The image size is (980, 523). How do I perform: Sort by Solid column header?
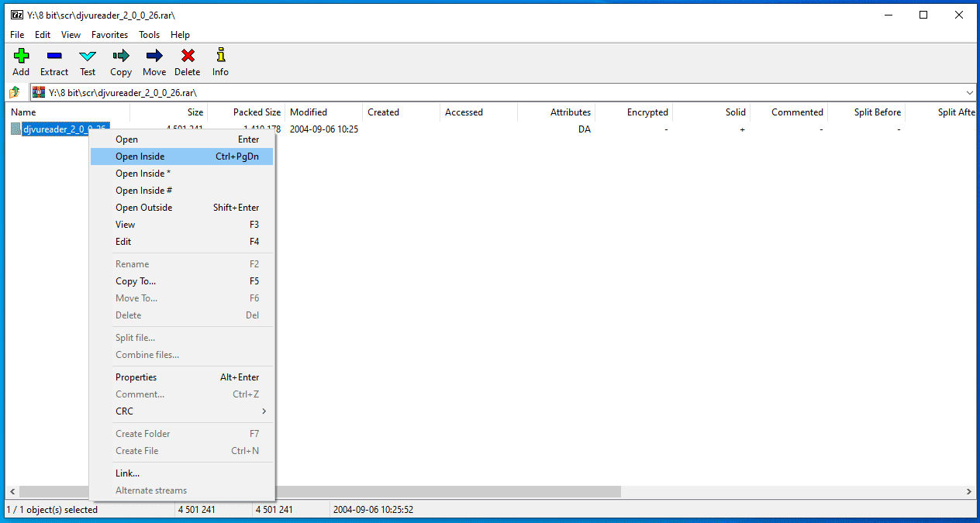click(x=711, y=112)
